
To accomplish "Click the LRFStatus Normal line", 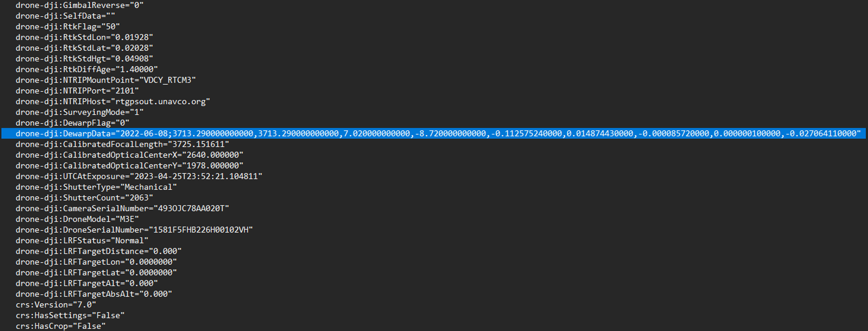I will [82, 240].
